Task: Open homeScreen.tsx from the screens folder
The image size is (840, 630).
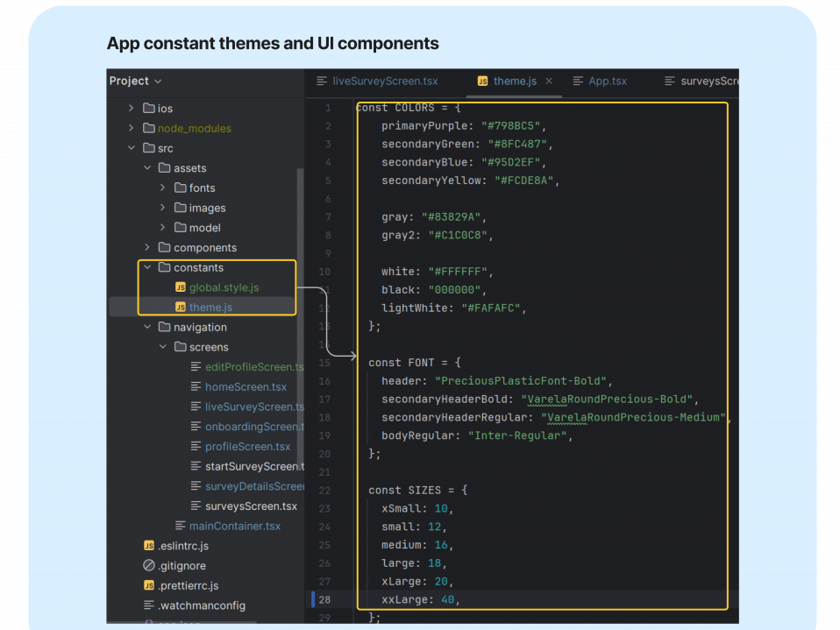Action: tap(246, 387)
